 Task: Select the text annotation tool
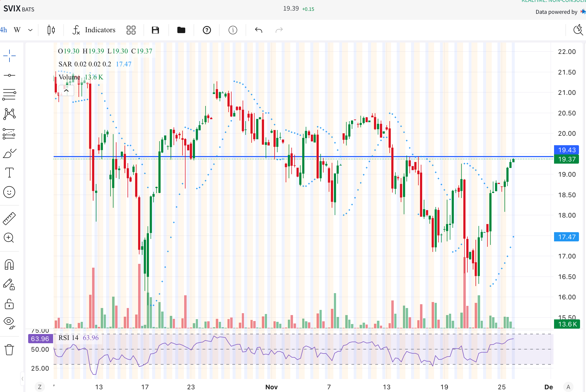pos(9,173)
